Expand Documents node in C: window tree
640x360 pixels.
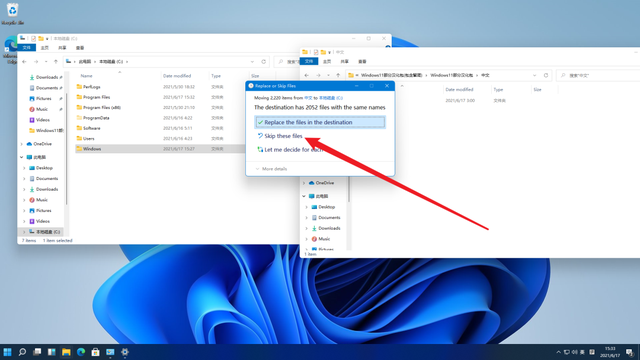[x=24, y=178]
